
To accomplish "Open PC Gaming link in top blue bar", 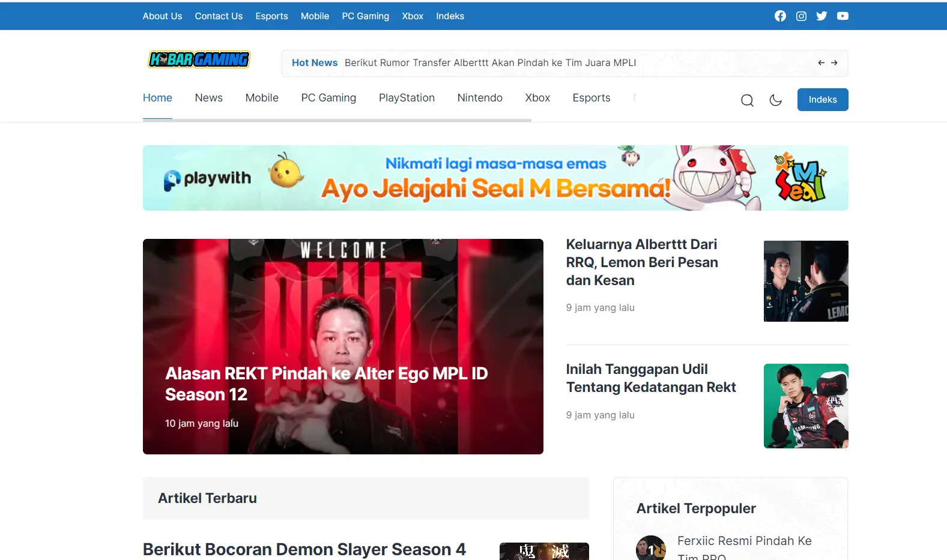I will click(365, 16).
